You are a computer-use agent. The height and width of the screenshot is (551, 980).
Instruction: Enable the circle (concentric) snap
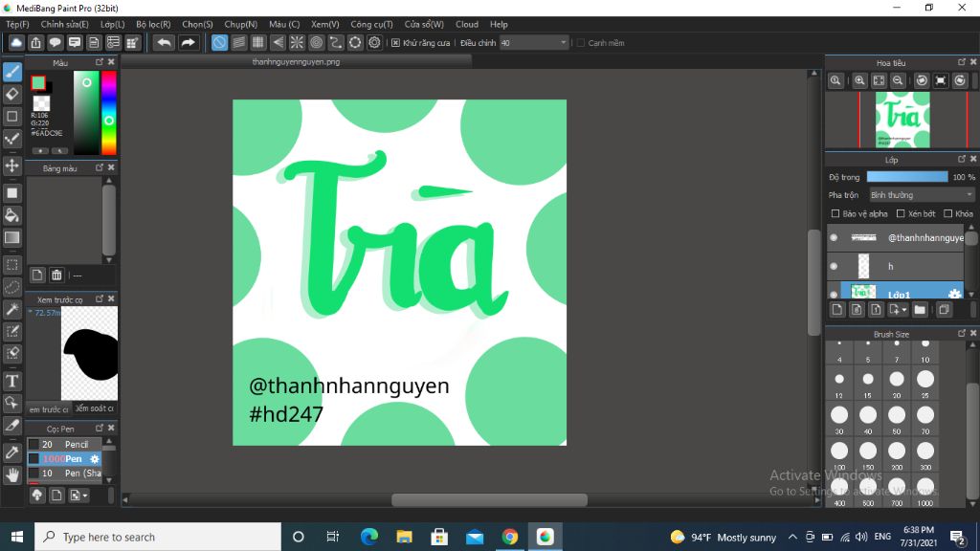click(x=316, y=42)
